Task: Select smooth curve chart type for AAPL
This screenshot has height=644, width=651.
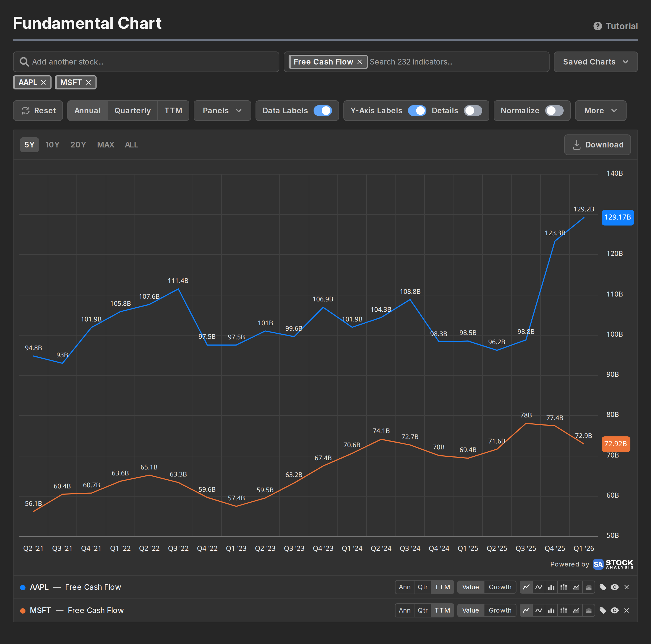Action: tap(538, 587)
